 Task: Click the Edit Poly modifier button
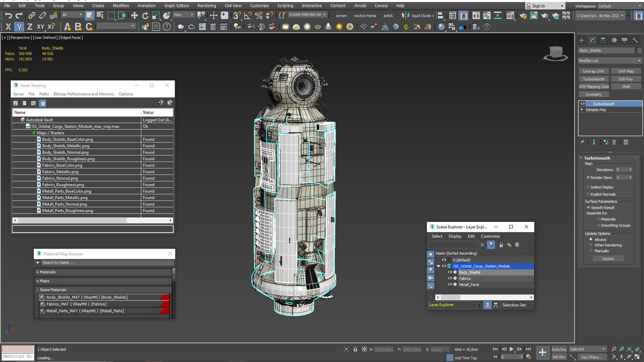pos(626,79)
